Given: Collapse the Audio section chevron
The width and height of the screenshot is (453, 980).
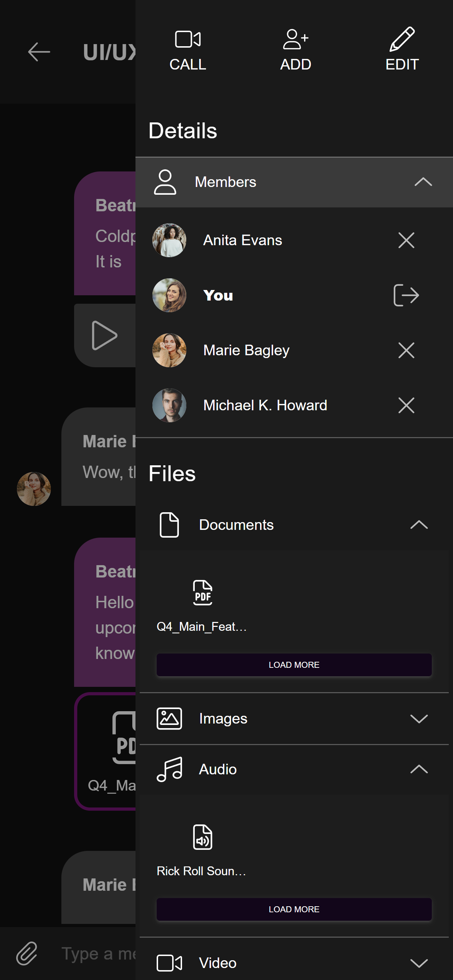Looking at the screenshot, I should (419, 769).
